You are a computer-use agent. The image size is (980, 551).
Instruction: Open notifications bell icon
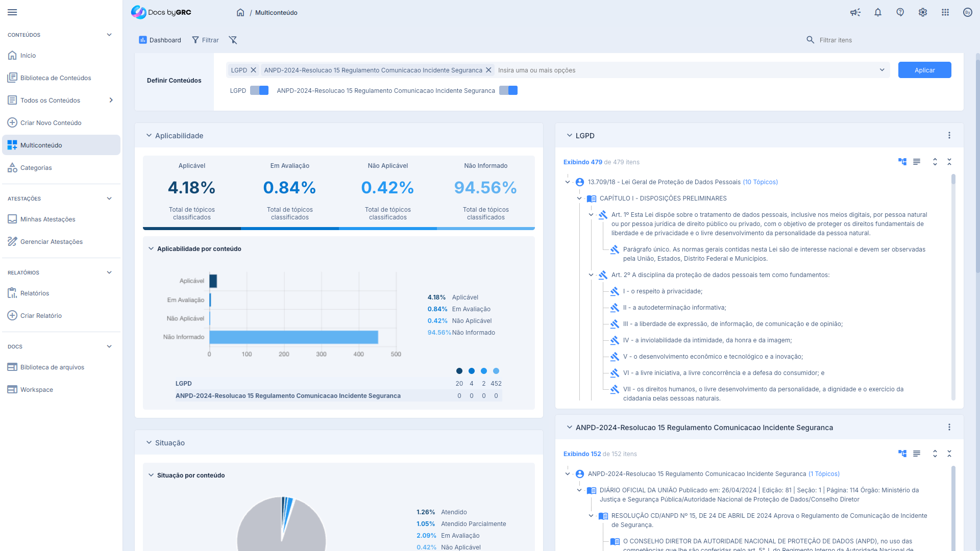click(878, 12)
